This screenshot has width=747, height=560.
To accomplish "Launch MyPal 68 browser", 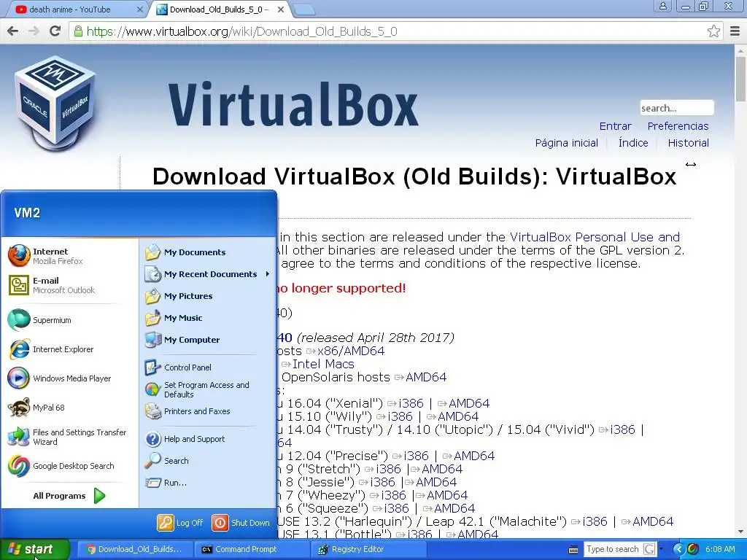I will pyautogui.click(x=36, y=408).
